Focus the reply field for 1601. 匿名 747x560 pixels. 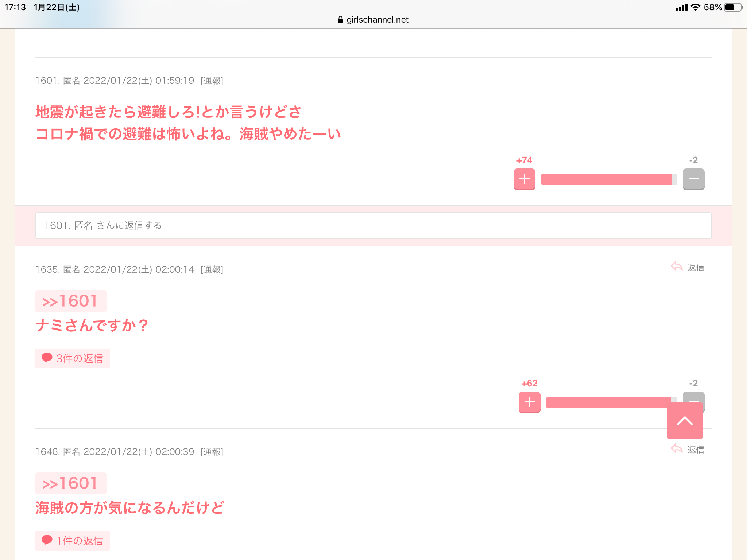[x=373, y=226]
